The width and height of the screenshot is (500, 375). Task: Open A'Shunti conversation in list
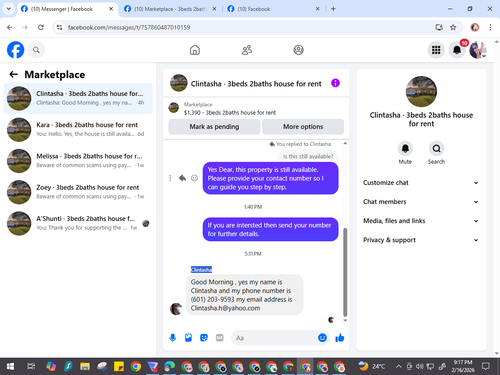pyautogui.click(x=78, y=223)
